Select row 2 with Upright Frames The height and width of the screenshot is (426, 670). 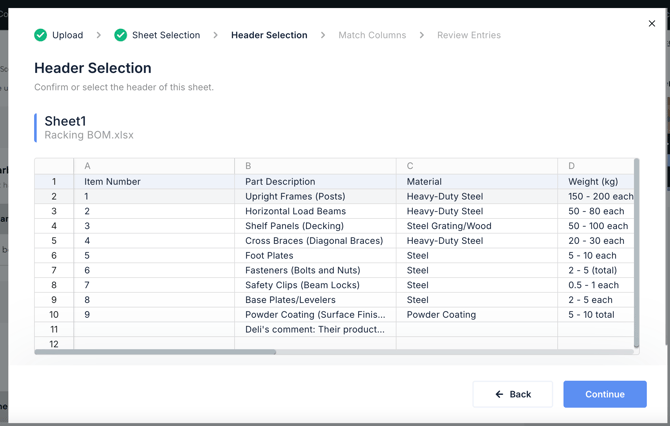click(54, 197)
